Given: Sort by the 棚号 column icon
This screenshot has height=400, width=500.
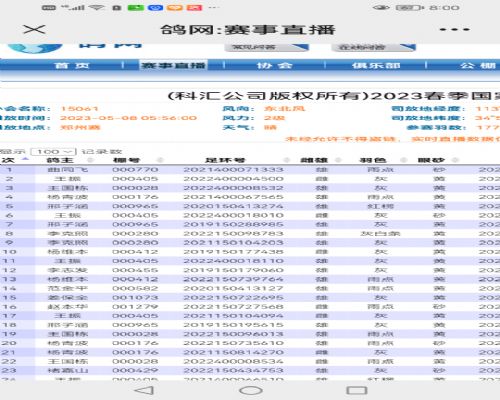Looking at the screenshot, I should 160,160.
